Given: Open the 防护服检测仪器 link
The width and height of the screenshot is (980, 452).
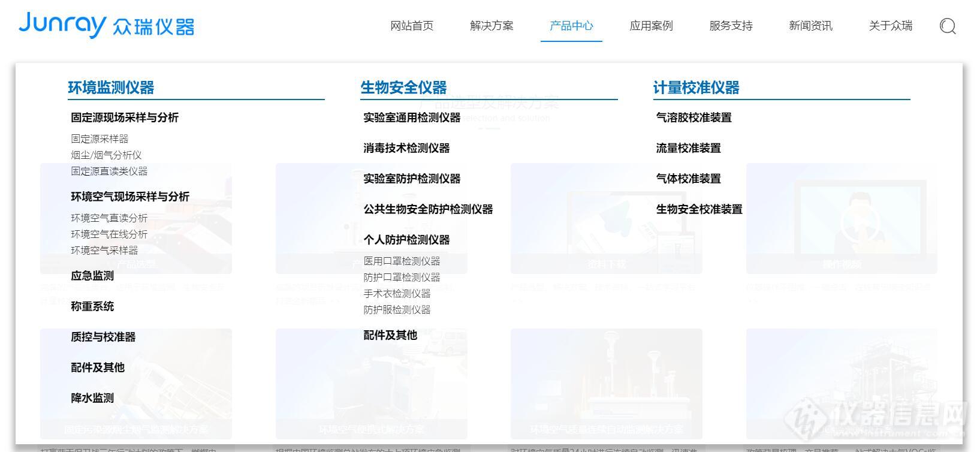Looking at the screenshot, I should point(397,309).
